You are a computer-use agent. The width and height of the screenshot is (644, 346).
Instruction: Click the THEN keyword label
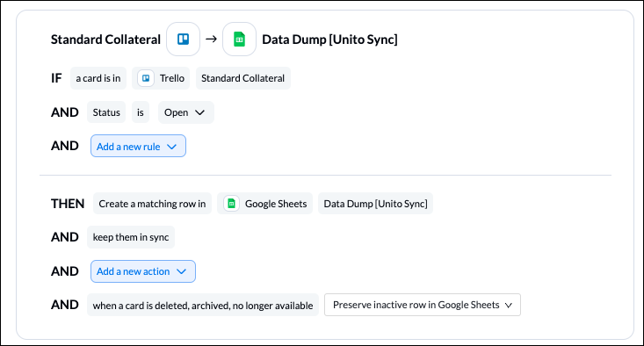click(x=68, y=204)
